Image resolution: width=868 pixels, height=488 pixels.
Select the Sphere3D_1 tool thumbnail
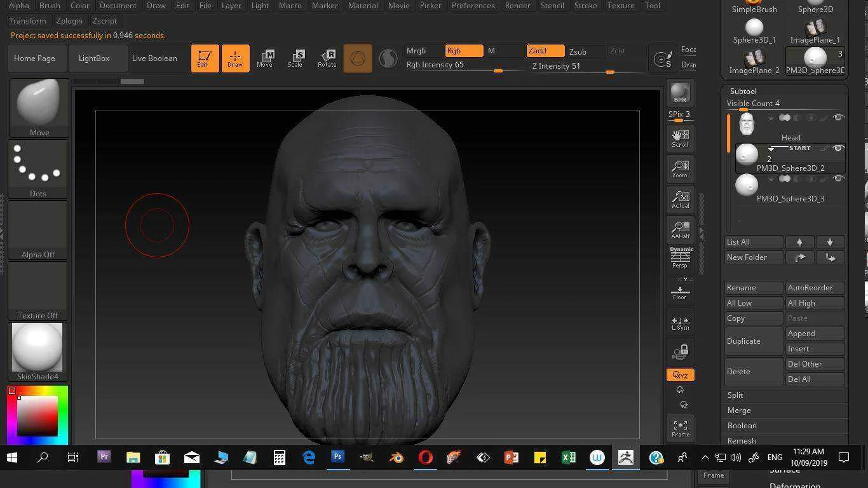754,32
